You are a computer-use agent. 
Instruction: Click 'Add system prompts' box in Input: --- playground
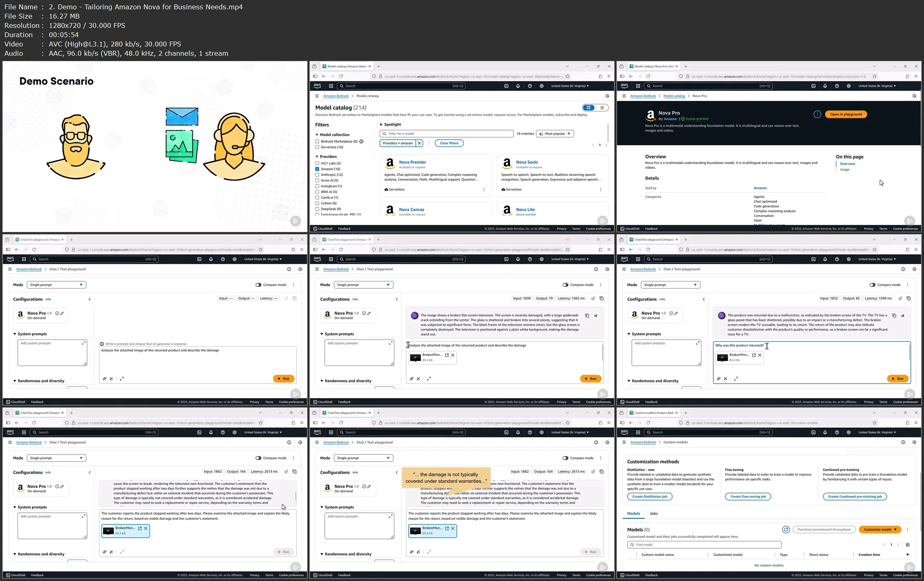52,352
